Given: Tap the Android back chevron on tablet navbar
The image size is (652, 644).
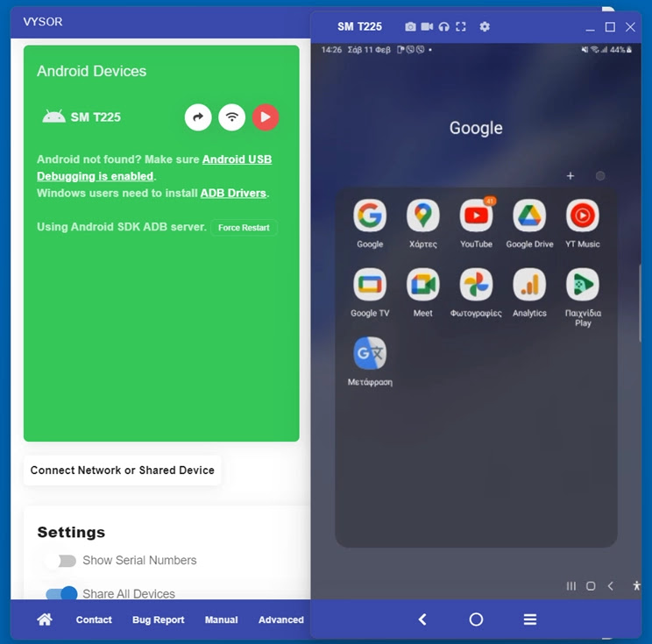Looking at the screenshot, I should coord(611,586).
